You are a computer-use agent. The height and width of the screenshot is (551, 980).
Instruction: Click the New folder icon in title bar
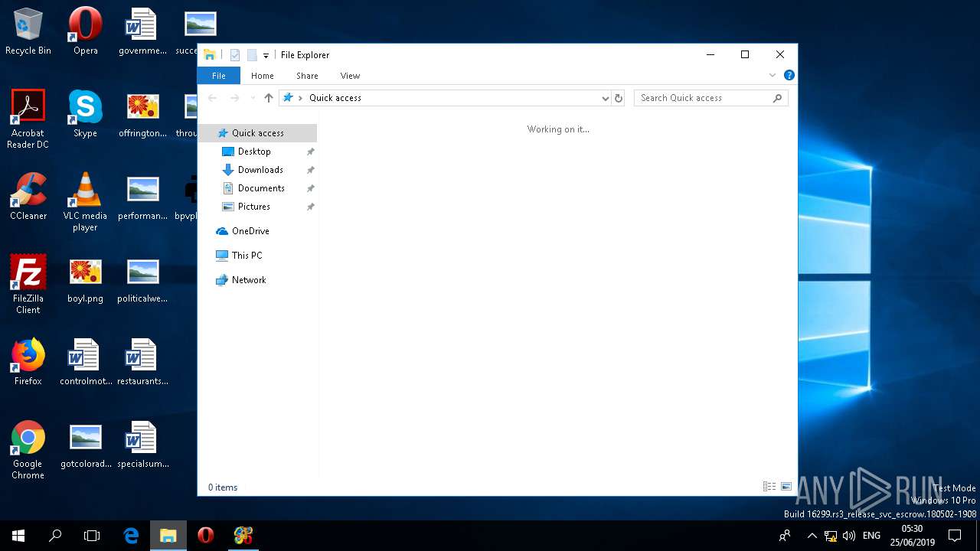point(251,55)
